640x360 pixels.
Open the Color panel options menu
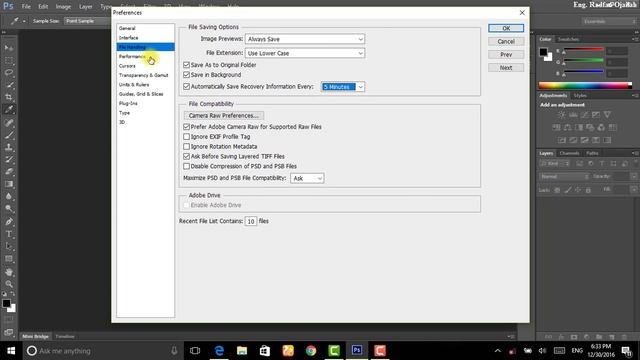635,39
